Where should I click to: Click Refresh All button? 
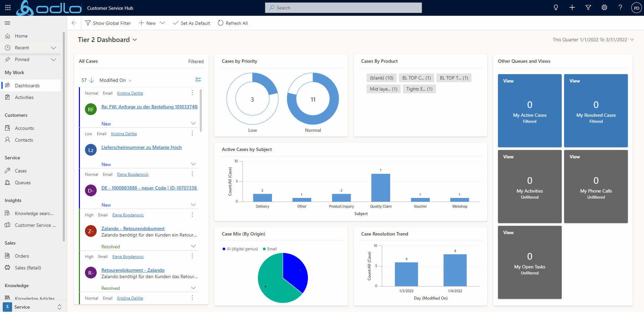(x=233, y=23)
